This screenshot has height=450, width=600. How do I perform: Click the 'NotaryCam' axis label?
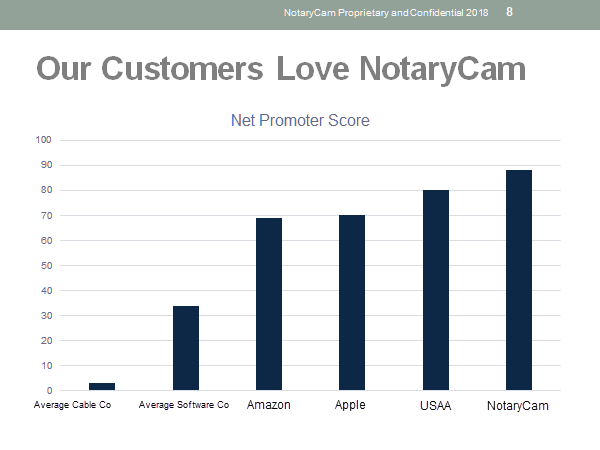[x=518, y=406]
